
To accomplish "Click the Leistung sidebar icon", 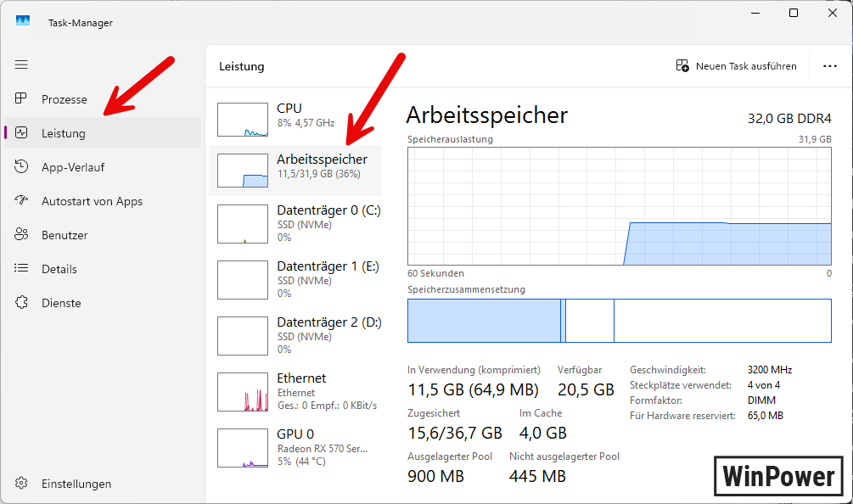I will tap(21, 132).
